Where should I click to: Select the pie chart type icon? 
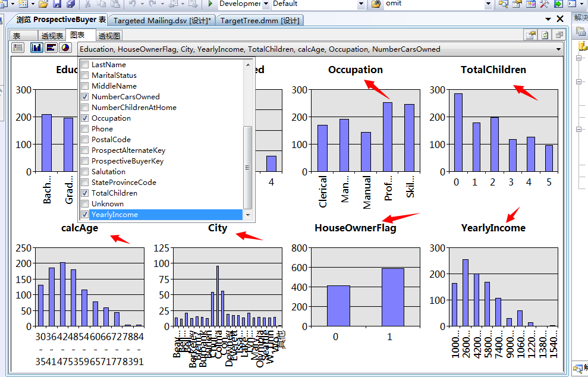pyautogui.click(x=65, y=48)
